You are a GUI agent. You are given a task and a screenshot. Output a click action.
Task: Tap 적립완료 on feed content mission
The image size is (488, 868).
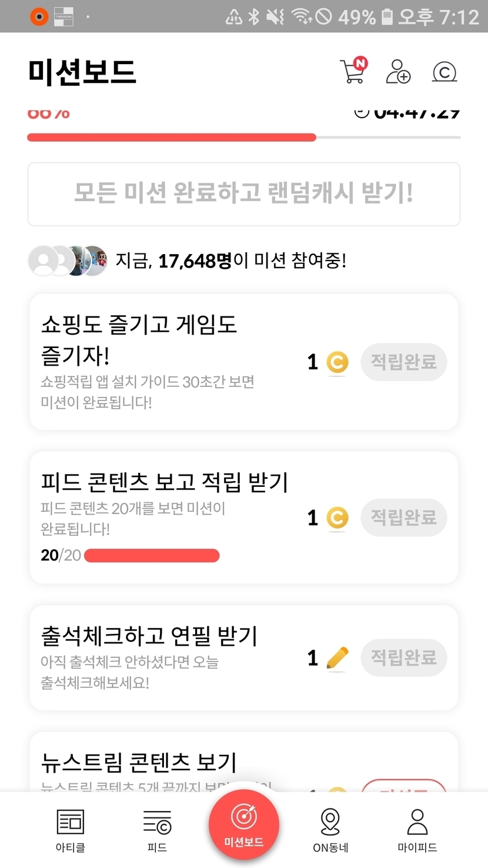(403, 518)
